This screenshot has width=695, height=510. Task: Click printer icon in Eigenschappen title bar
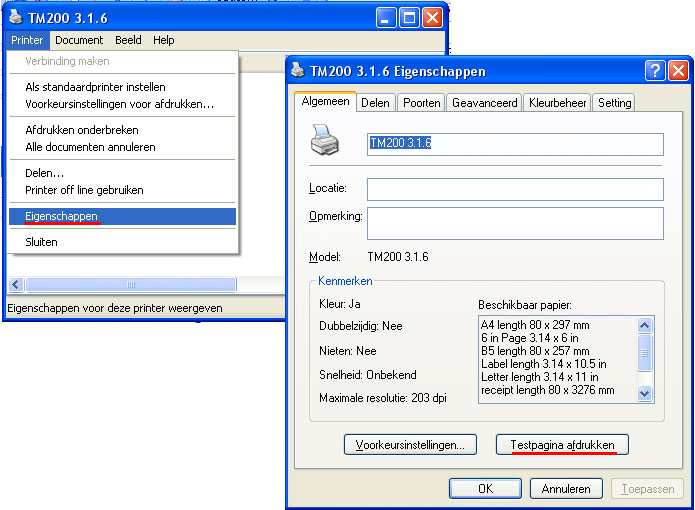click(298, 72)
